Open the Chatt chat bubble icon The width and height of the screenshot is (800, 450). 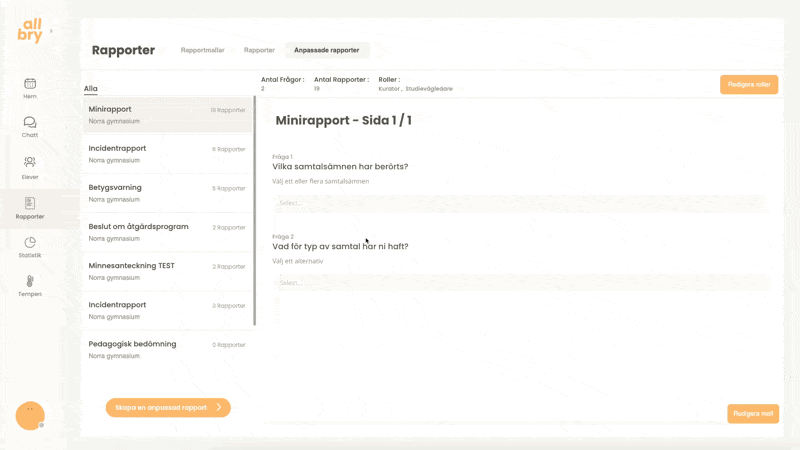pos(30,122)
